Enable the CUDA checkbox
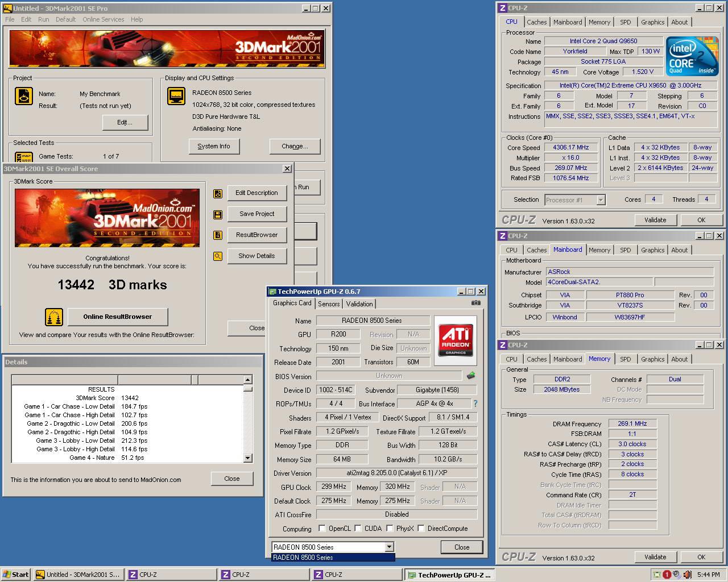The width and height of the screenshot is (728, 582). pos(358,529)
